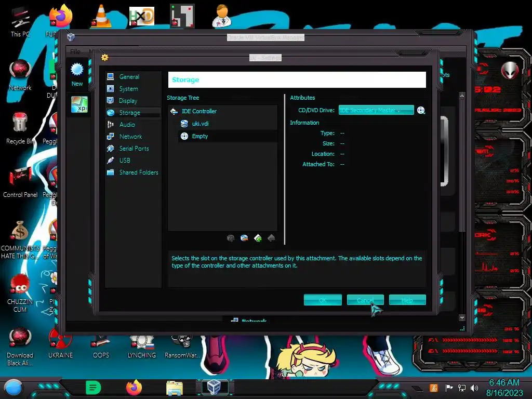
Task: Open the Network desktop icon
Action: [20, 75]
